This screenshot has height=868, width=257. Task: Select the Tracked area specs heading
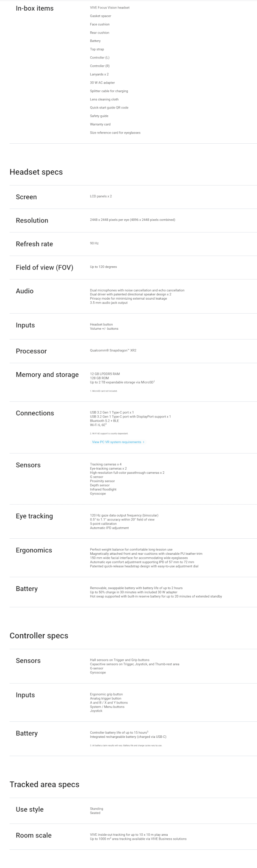44,785
